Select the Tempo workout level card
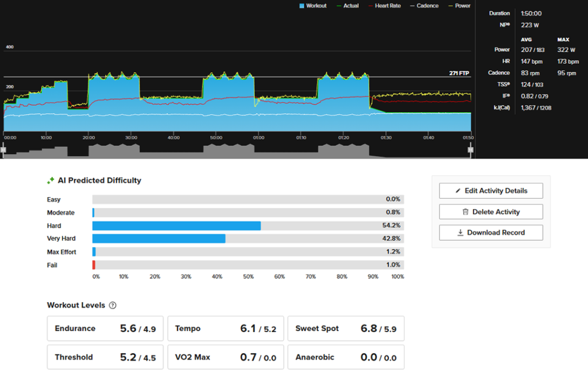The image size is (588, 374). [225, 329]
